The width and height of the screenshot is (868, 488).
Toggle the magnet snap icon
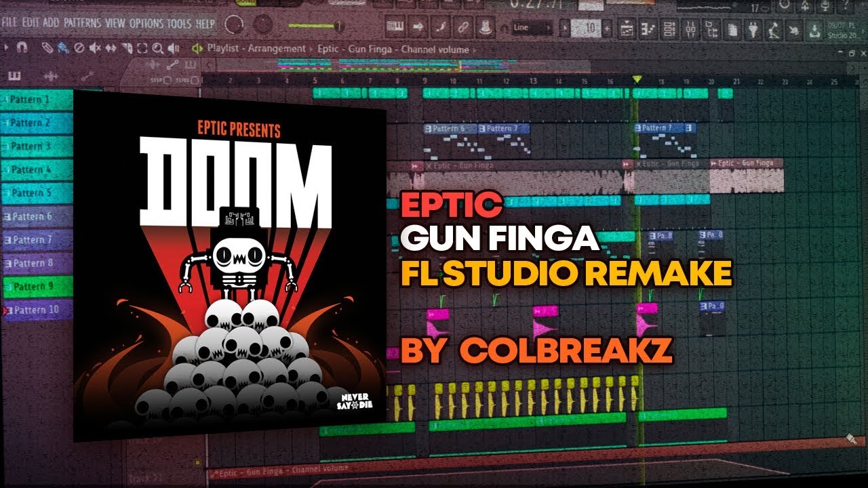click(22, 47)
